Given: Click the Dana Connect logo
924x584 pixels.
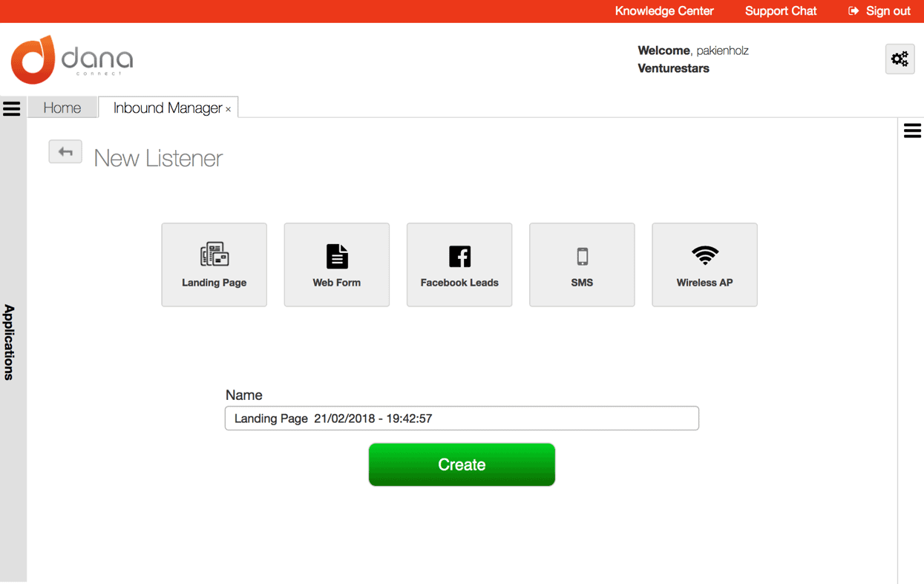Looking at the screenshot, I should pos(72,59).
